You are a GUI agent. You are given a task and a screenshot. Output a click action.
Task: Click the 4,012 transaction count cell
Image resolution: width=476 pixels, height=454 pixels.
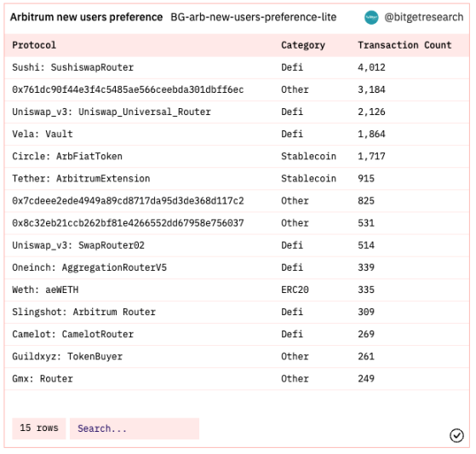tap(371, 67)
